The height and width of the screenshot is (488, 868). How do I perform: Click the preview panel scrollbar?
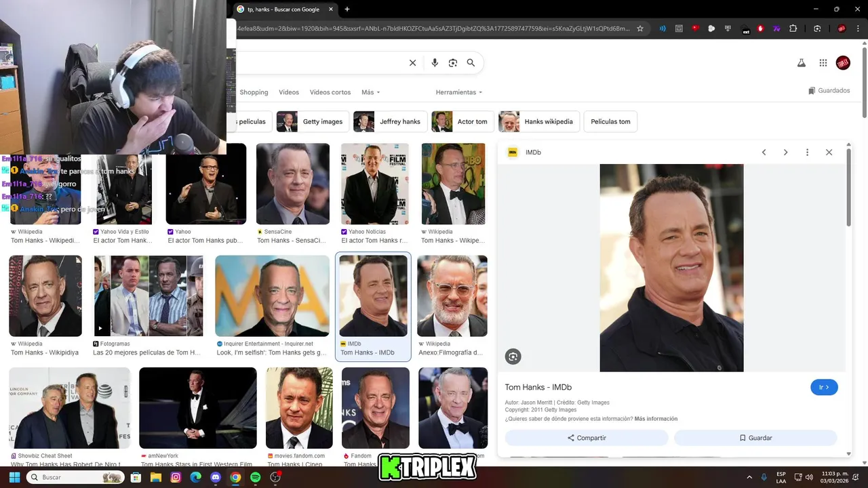[848, 188]
